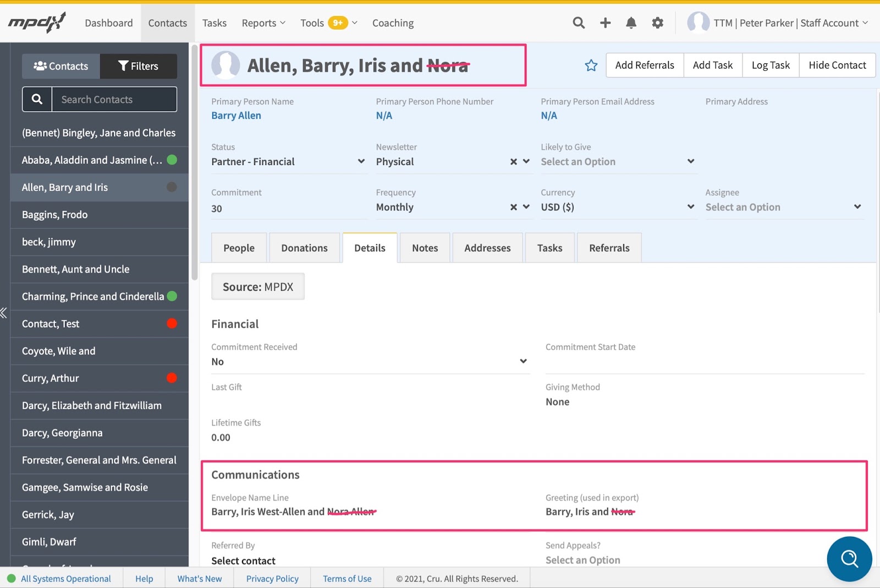Open the help chat bubble icon
The width and height of the screenshot is (880, 588).
click(849, 558)
